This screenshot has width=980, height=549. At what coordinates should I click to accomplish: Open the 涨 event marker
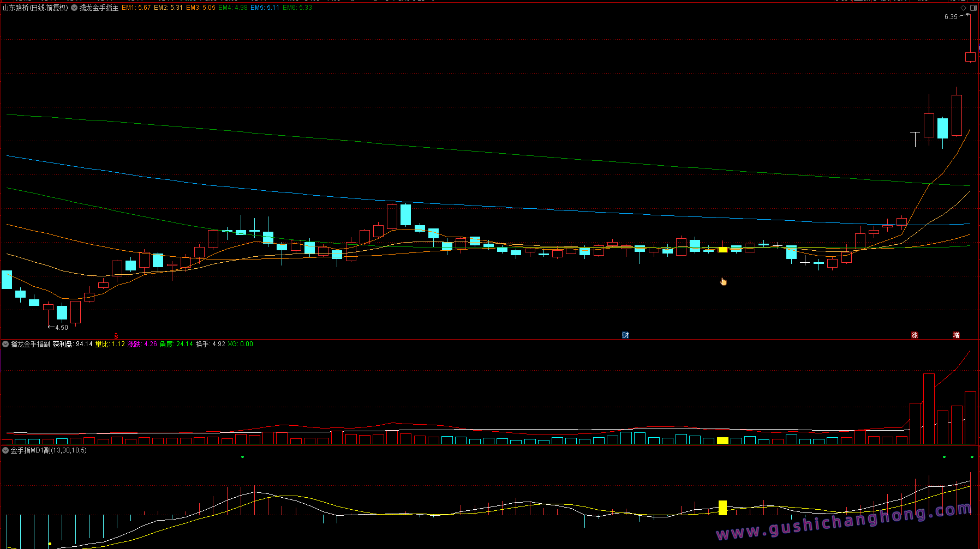click(x=915, y=335)
